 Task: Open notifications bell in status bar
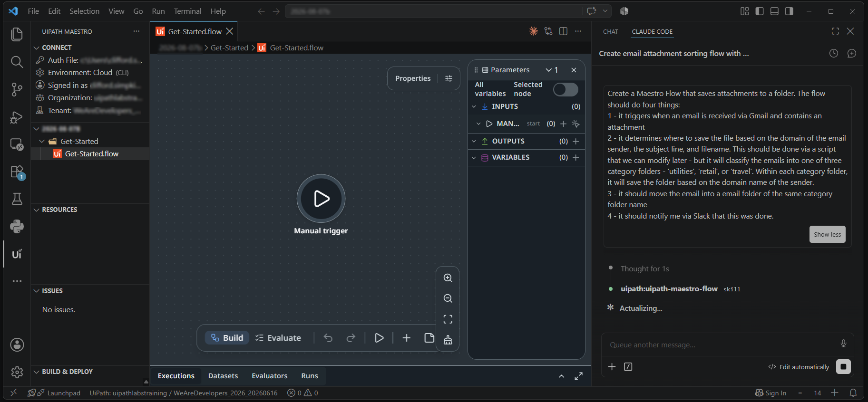click(x=853, y=393)
